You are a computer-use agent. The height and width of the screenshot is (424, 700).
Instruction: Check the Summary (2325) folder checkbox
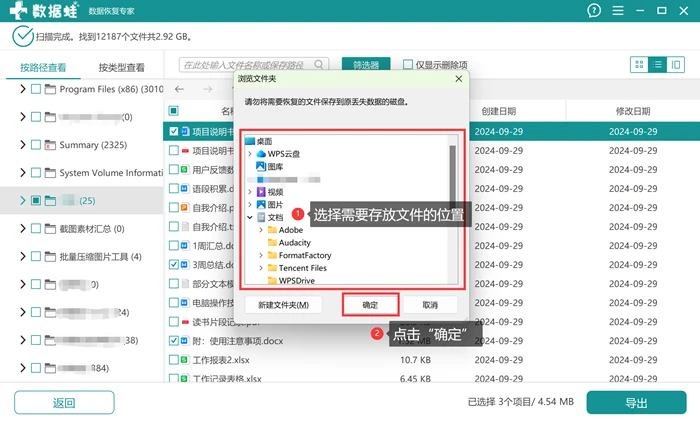tap(36, 145)
